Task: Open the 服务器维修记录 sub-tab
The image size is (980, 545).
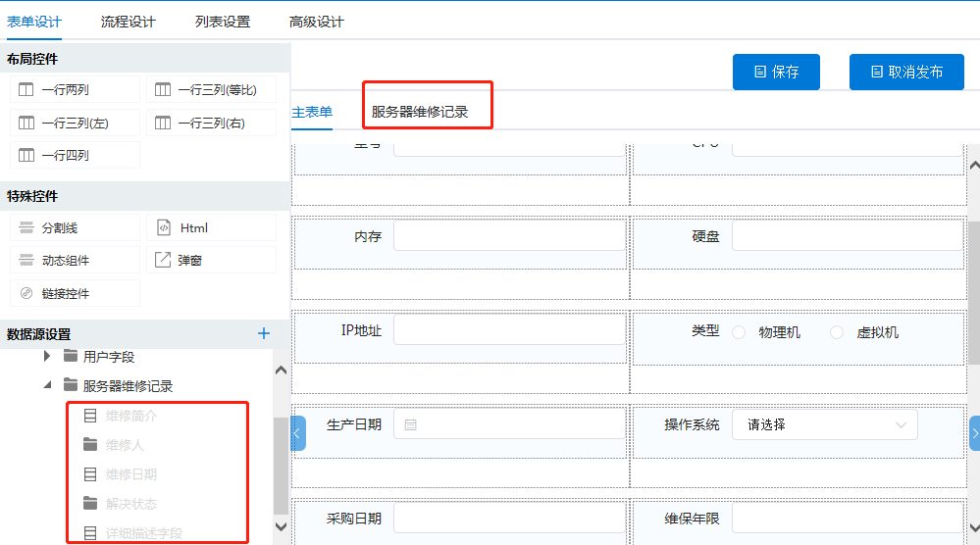Action: click(x=420, y=113)
